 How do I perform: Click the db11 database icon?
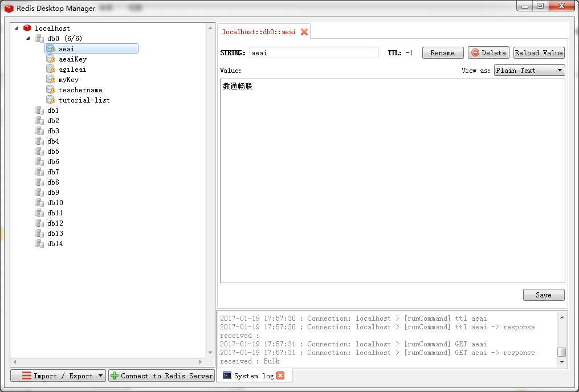(x=39, y=213)
